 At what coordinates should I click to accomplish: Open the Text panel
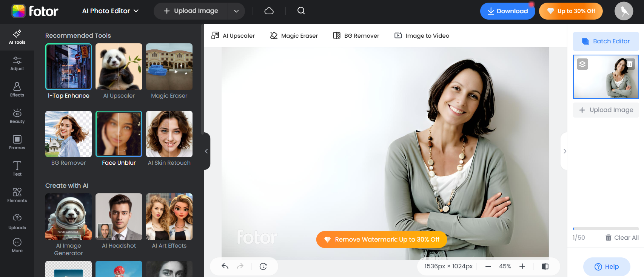(x=17, y=169)
